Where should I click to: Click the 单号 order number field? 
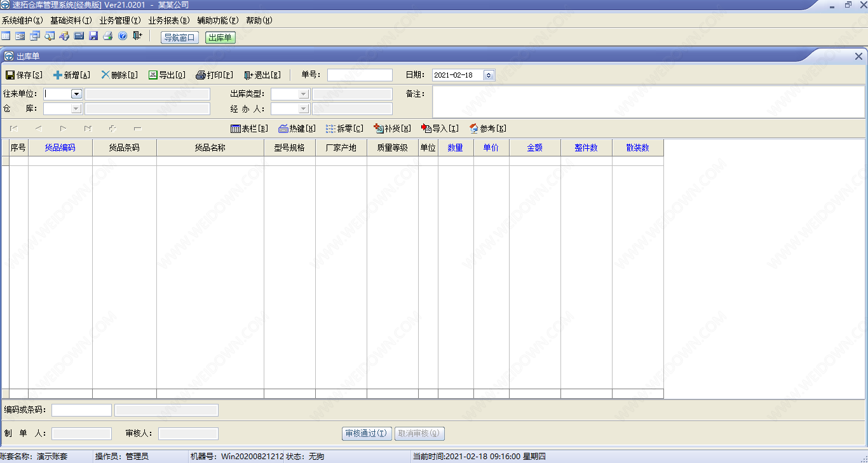(x=360, y=75)
